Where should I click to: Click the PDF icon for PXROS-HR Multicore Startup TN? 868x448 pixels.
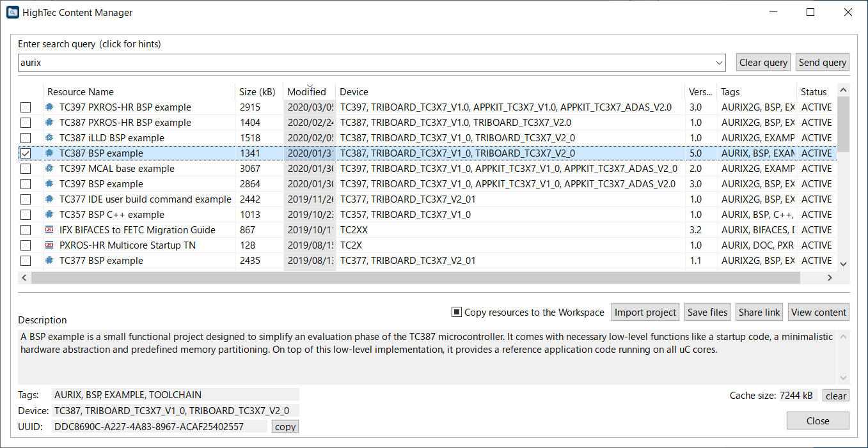(49, 245)
